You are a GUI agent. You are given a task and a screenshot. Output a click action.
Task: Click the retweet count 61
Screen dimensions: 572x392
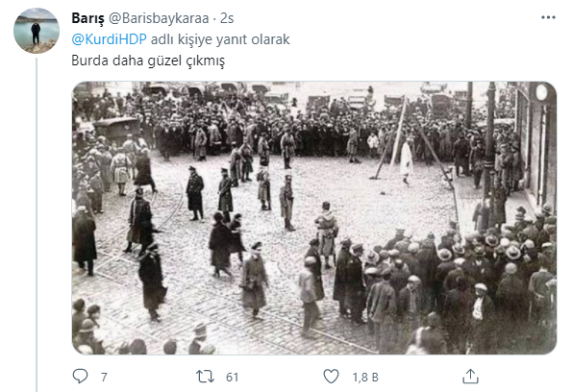[232, 377]
